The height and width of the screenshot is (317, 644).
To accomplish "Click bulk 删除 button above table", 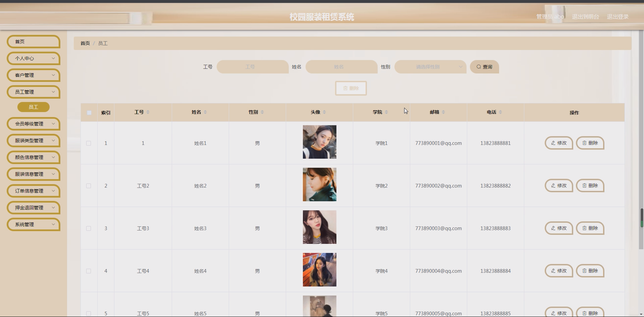I will [351, 88].
